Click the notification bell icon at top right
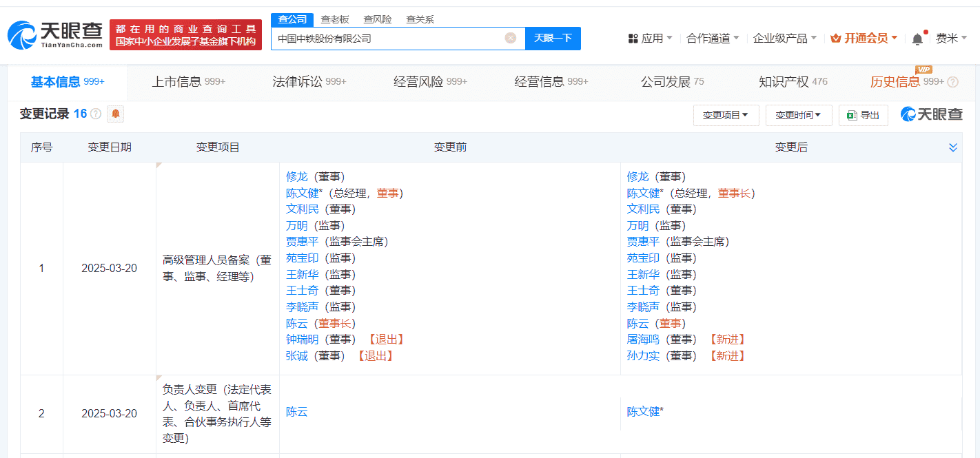 coord(917,38)
